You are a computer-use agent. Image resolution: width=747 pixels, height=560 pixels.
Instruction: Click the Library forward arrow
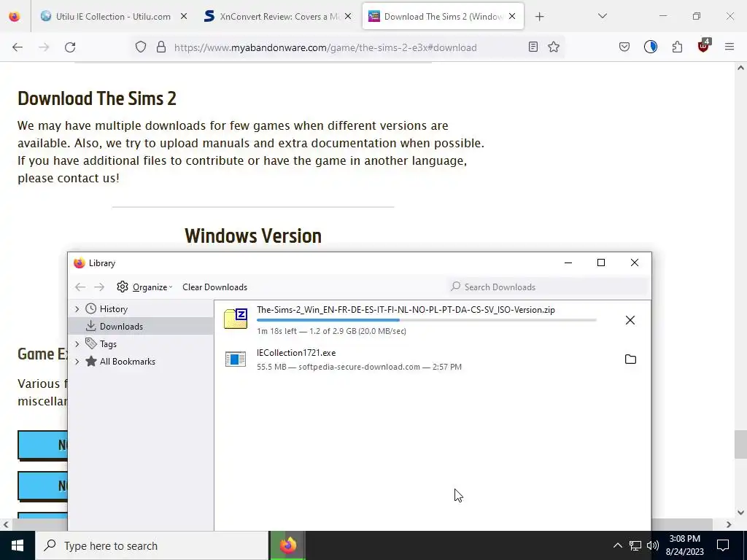pyautogui.click(x=99, y=287)
